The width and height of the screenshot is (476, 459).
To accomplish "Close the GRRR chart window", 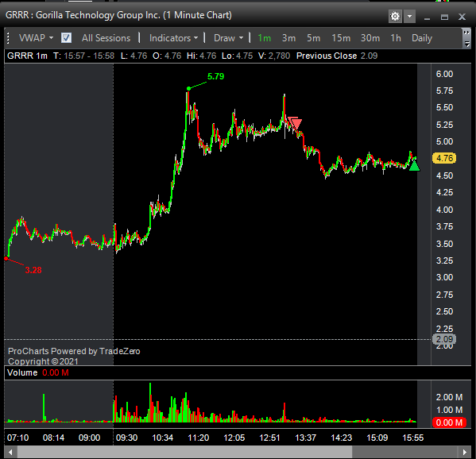I will (x=462, y=17).
